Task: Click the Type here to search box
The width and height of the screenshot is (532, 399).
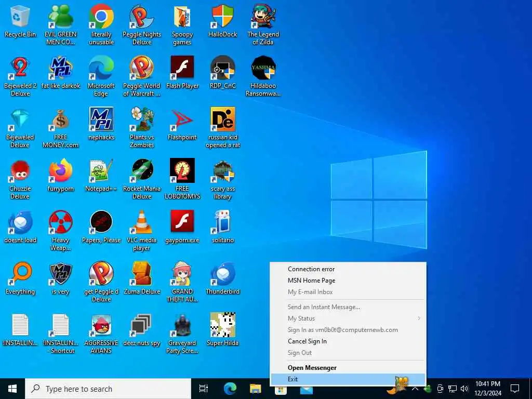Action: pos(108,389)
